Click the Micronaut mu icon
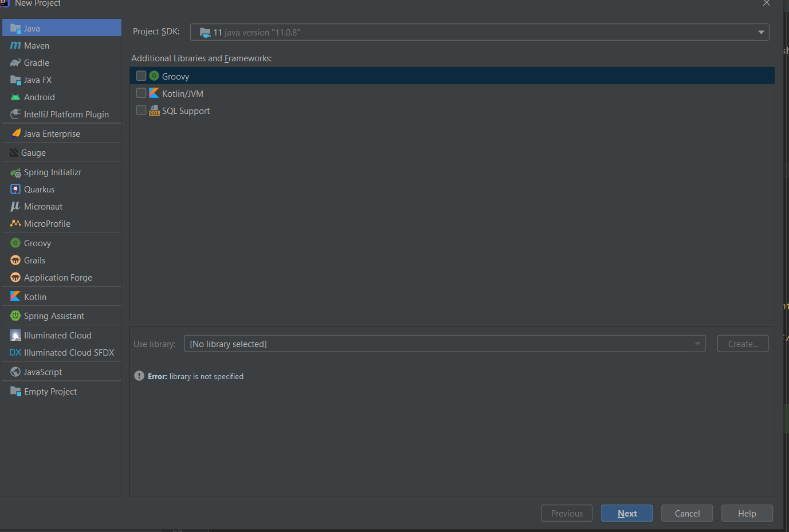 coord(15,206)
